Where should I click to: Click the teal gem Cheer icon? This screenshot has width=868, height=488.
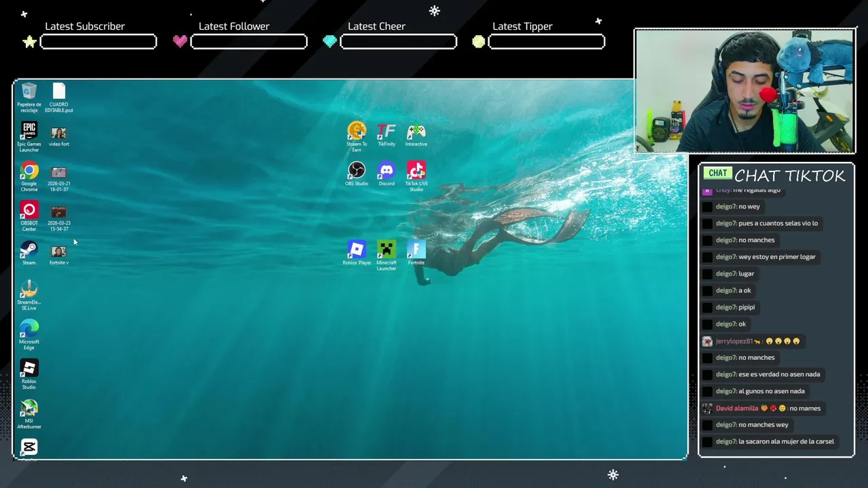pos(330,42)
